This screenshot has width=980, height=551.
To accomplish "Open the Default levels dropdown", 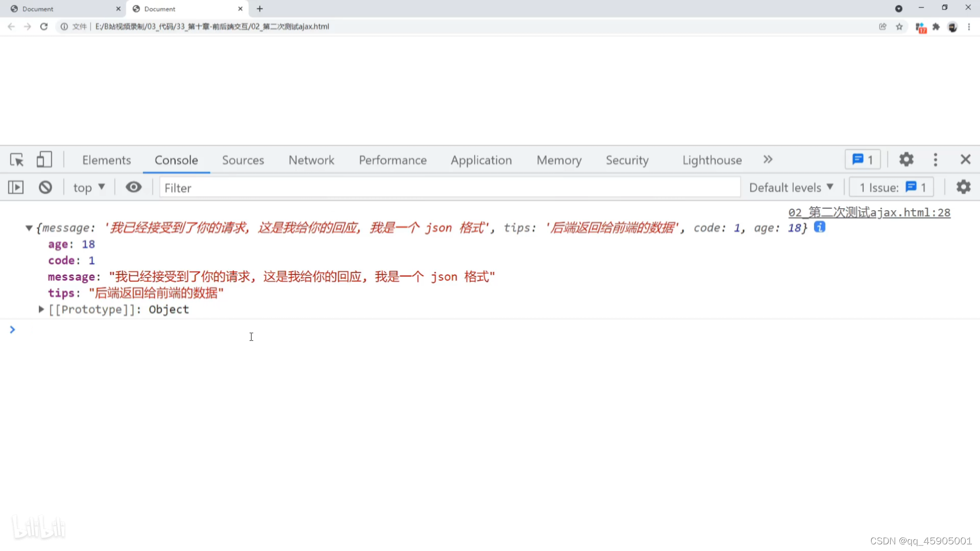I will (x=791, y=187).
